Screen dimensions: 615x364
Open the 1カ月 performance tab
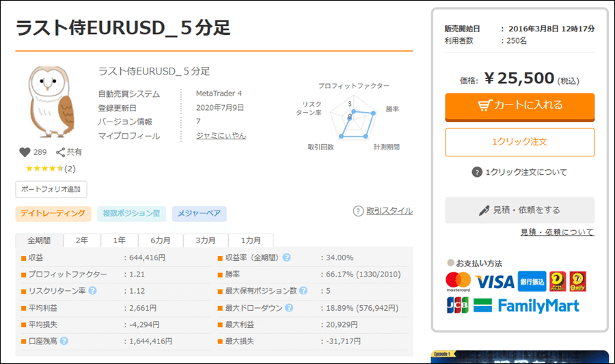coord(250,240)
